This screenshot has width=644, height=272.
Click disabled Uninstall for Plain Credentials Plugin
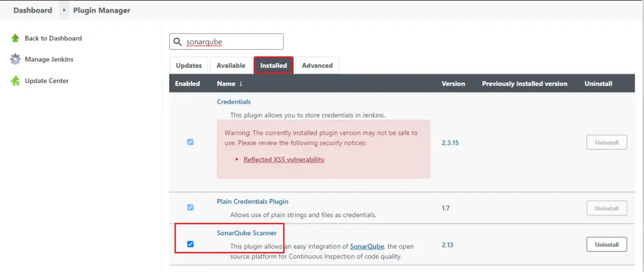(607, 208)
